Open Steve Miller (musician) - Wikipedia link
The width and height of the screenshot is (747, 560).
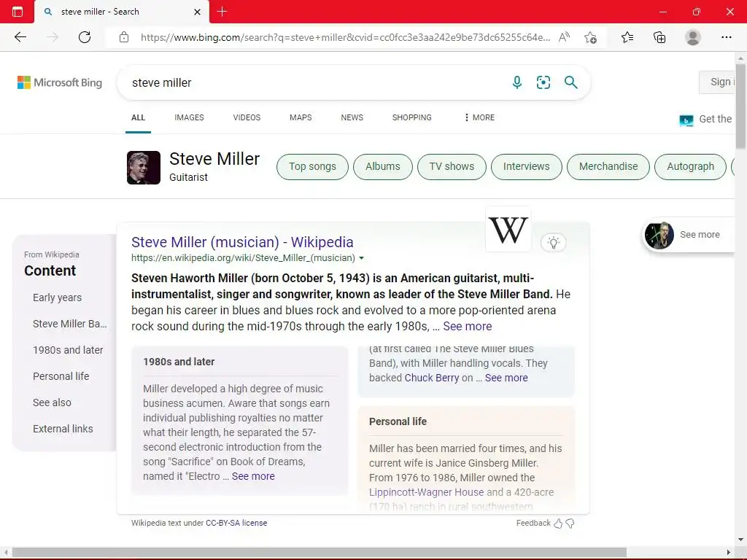(242, 242)
